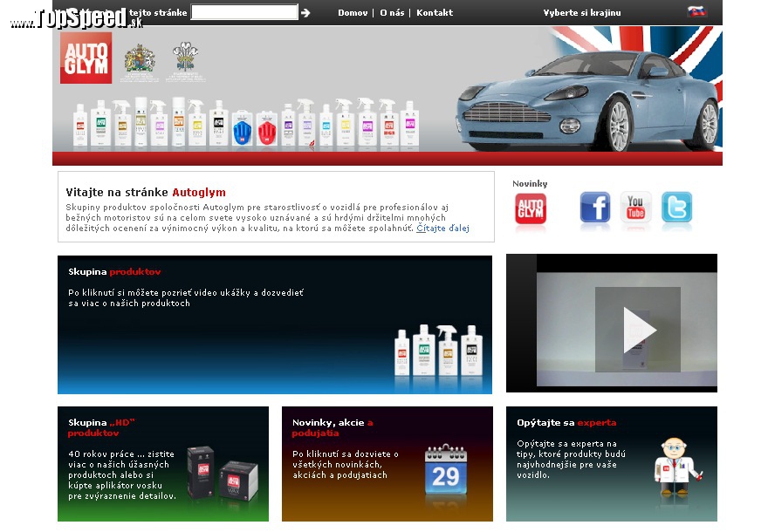Click the product bottles in Skupina produktov
The width and height of the screenshot is (768, 532).
(x=439, y=351)
